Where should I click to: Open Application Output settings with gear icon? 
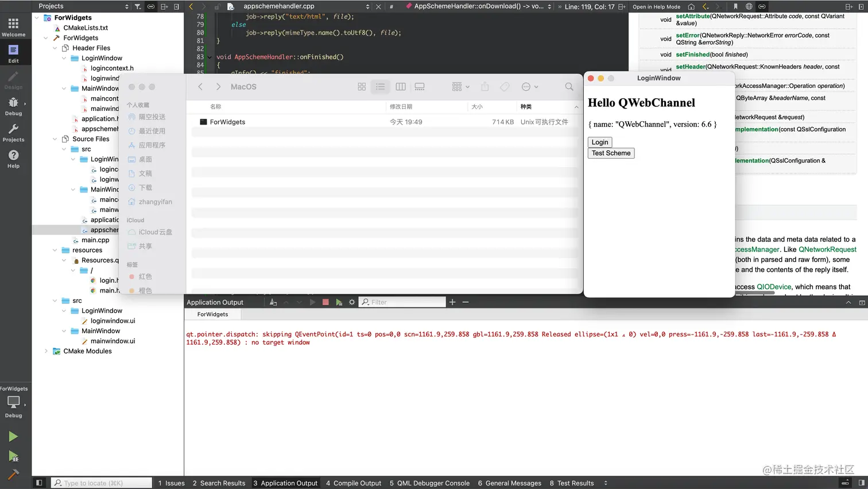pyautogui.click(x=352, y=302)
